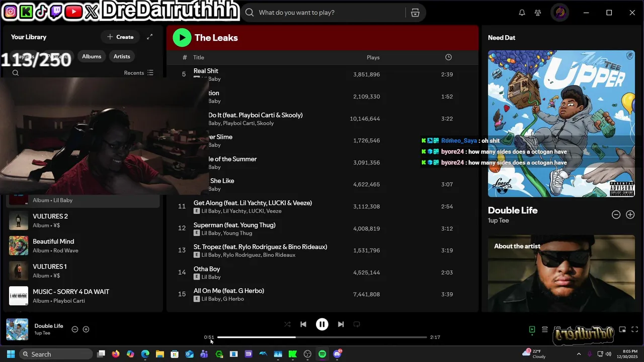Pause the current song
The image size is (644, 362).
coord(322,324)
